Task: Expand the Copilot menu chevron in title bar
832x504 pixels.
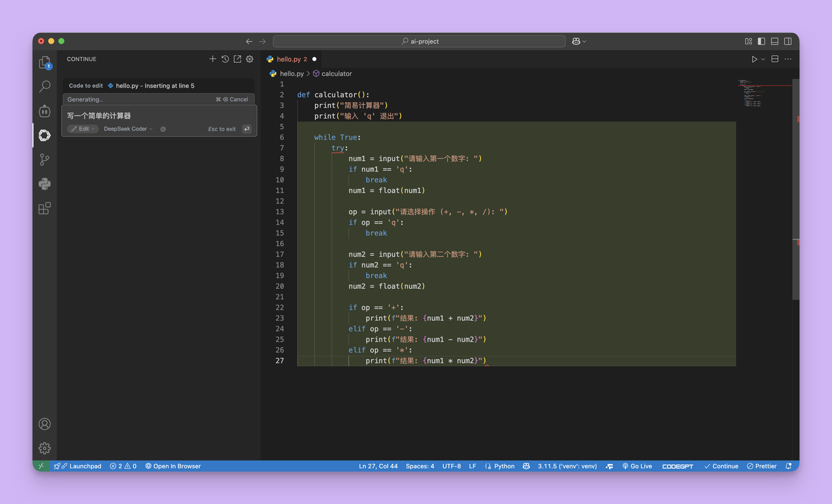Action: click(584, 42)
